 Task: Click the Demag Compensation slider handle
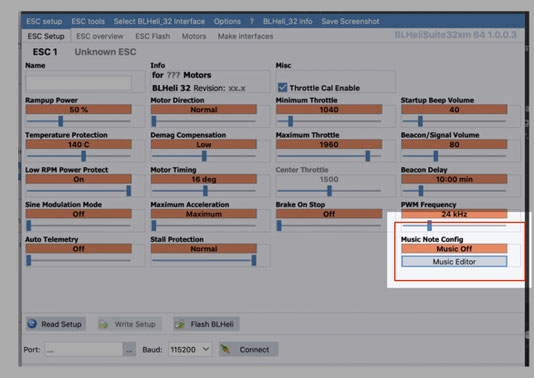(204, 156)
